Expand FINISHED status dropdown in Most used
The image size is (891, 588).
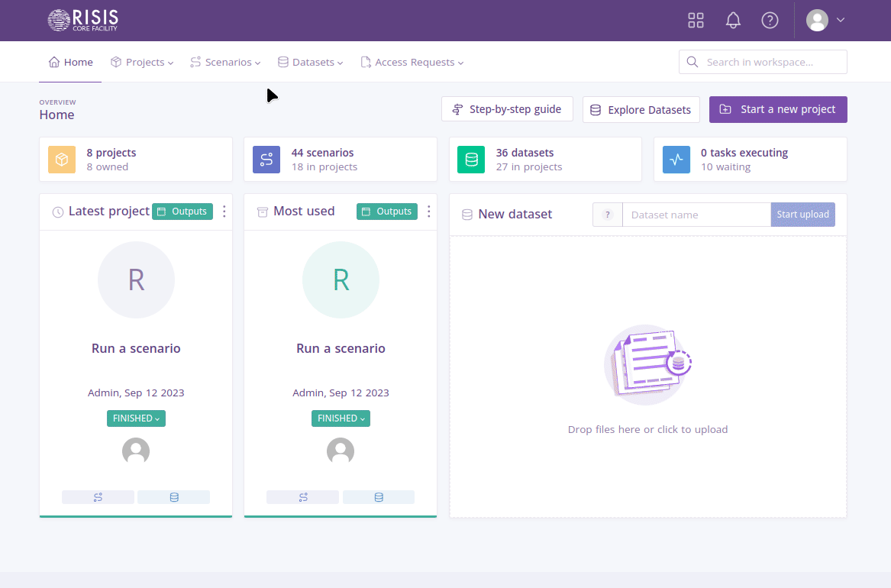coord(341,418)
